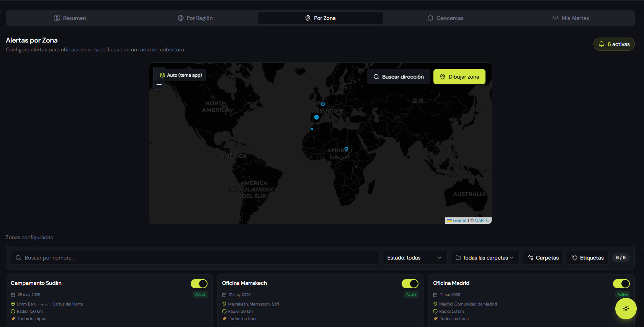Click the Buscar dirección button
This screenshot has width=644, height=327.
pos(399,77)
